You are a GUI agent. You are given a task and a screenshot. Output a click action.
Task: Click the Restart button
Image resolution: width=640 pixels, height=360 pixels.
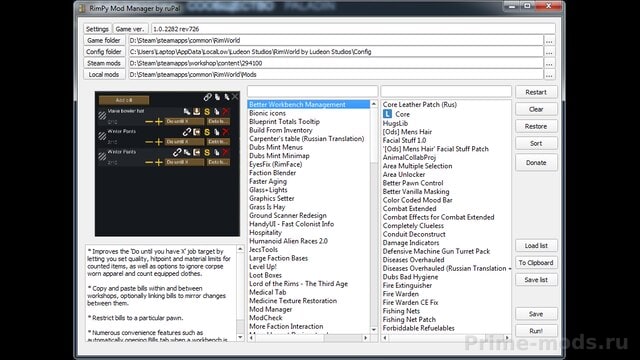click(x=536, y=92)
